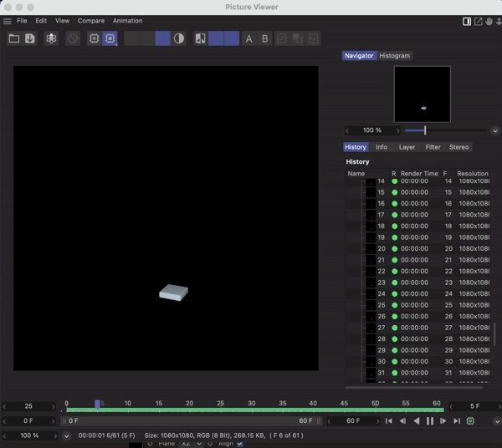Screen dimensions: 502x448
Task: Pause the animation playback
Action: click(x=430, y=421)
